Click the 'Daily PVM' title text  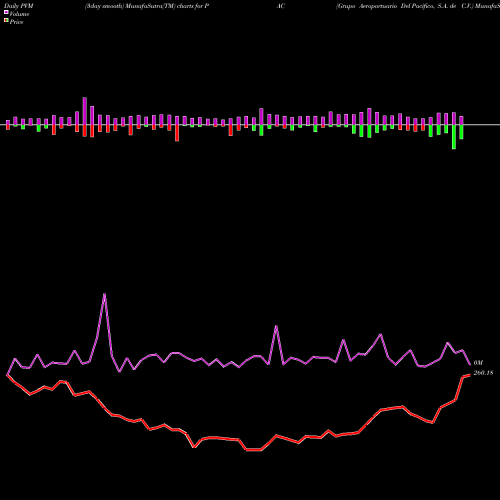[x=19, y=6]
